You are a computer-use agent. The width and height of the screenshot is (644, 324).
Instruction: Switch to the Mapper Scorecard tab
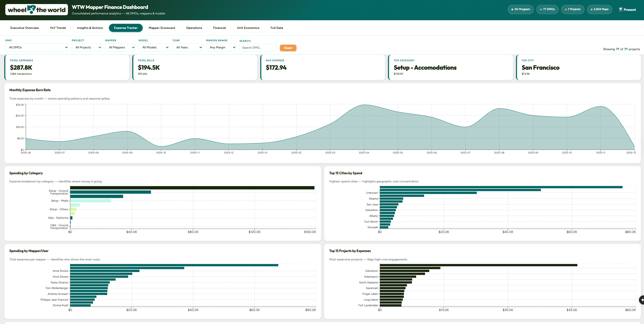(162, 28)
